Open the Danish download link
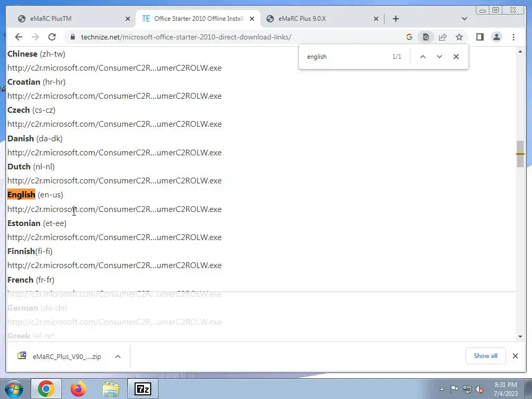This screenshot has height=399, width=532. (114, 153)
